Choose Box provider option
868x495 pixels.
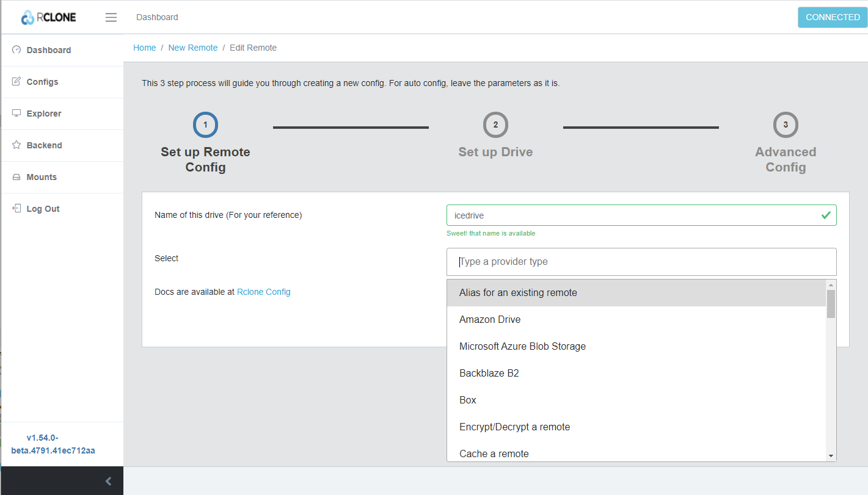tap(636, 400)
